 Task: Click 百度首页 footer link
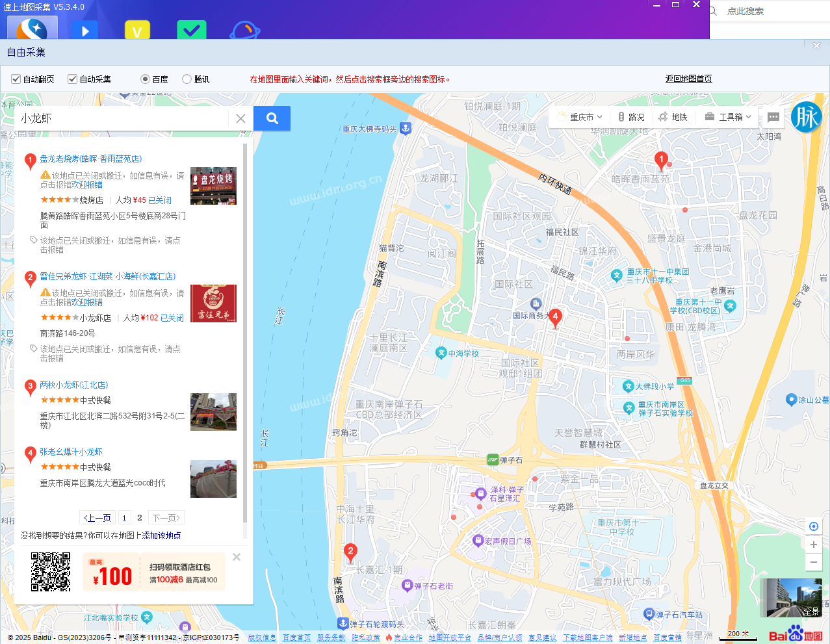tap(296, 638)
